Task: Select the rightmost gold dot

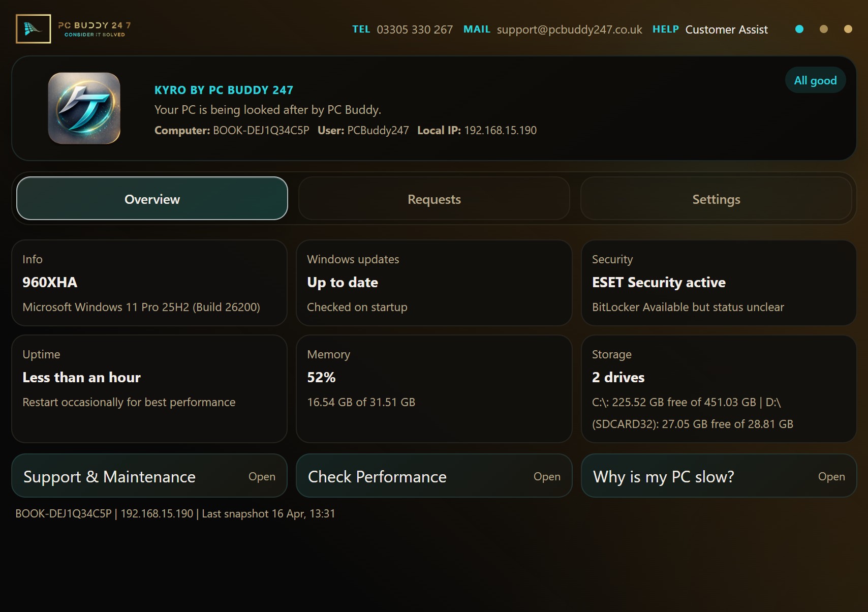Action: coord(848,29)
